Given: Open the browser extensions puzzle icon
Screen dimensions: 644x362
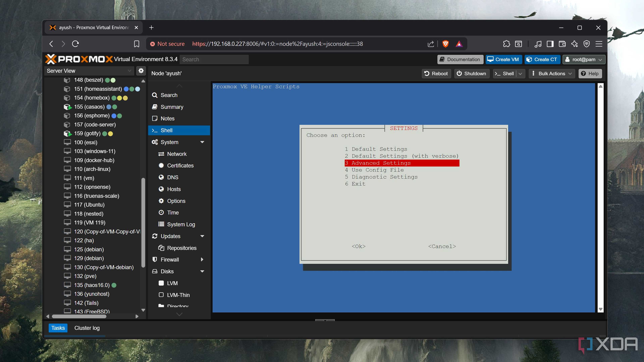Looking at the screenshot, I should tap(506, 44).
